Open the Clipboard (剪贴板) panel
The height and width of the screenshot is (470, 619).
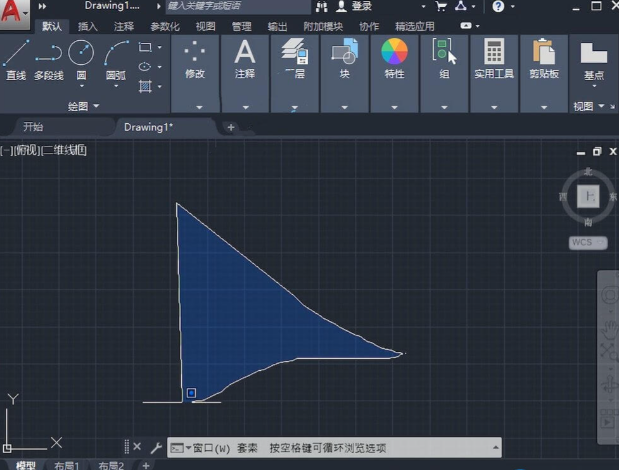click(x=544, y=59)
